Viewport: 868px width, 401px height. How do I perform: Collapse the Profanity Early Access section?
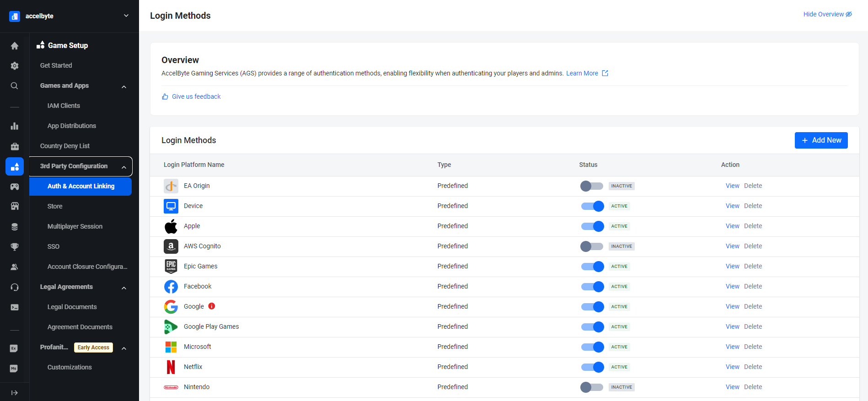pos(124,348)
